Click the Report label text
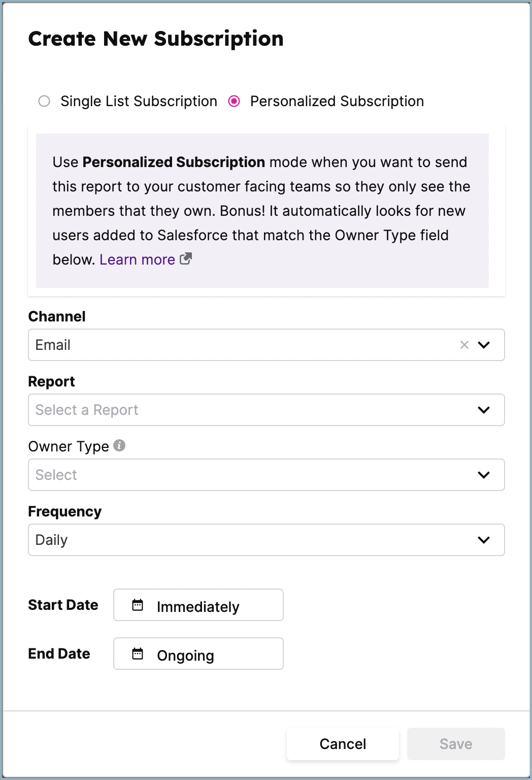Screen dimensions: 532x780 coord(52,381)
